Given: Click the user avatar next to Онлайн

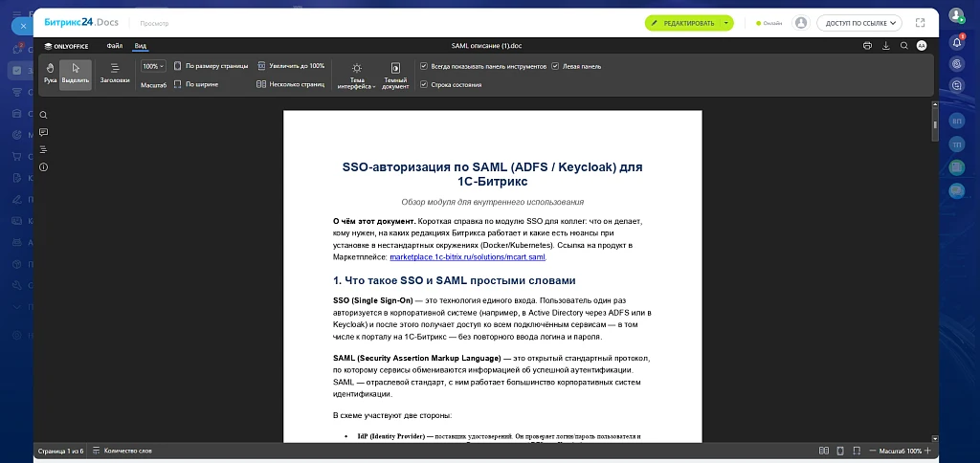Looking at the screenshot, I should 800,23.
